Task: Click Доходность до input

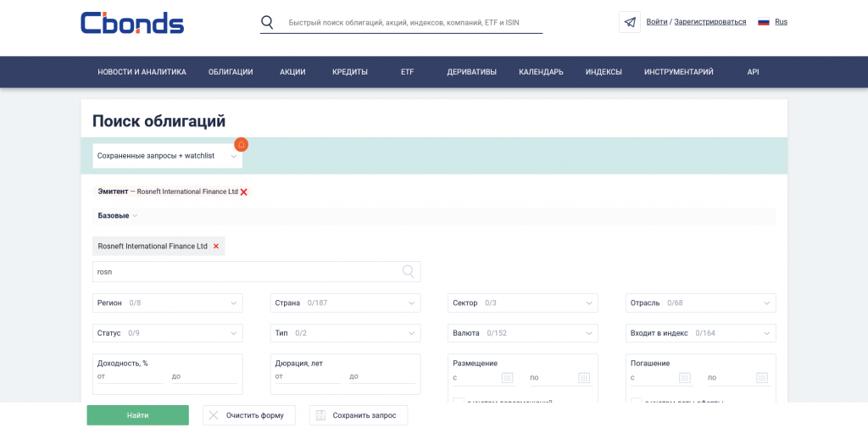Action: 204,377
